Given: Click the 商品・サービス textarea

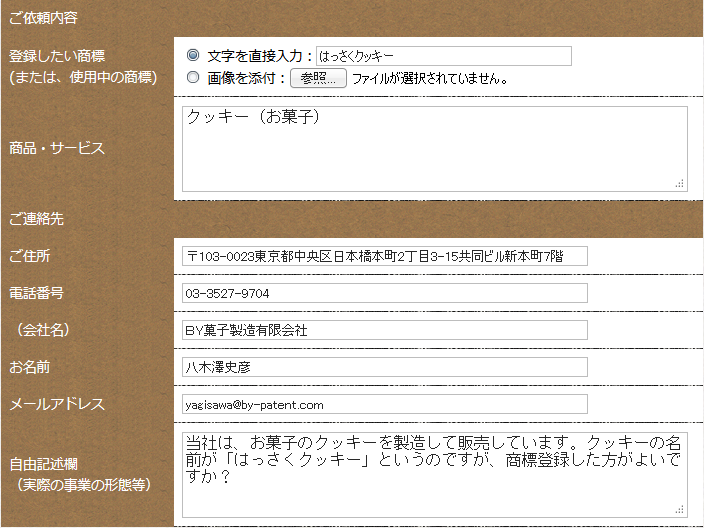Looking at the screenshot, I should pos(435,149).
